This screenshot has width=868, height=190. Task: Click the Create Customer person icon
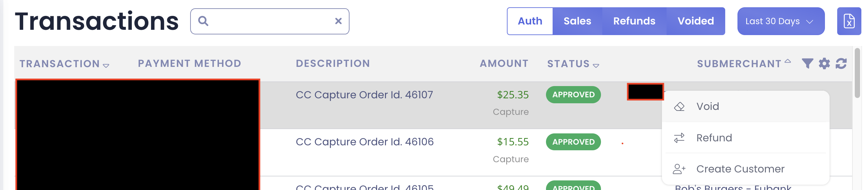click(x=679, y=169)
